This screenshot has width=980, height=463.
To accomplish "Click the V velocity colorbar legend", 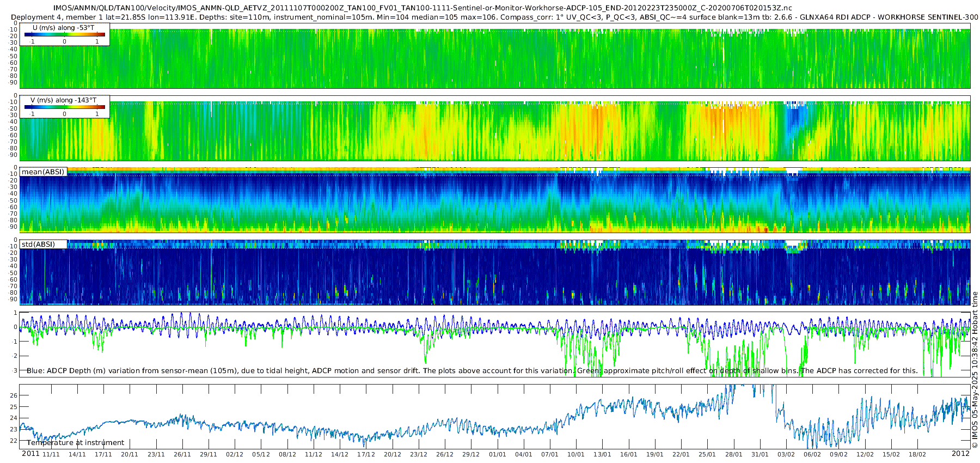I will pos(64,107).
